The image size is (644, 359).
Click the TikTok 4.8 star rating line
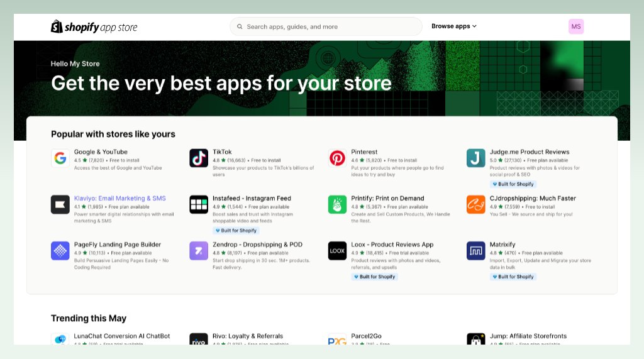point(247,160)
